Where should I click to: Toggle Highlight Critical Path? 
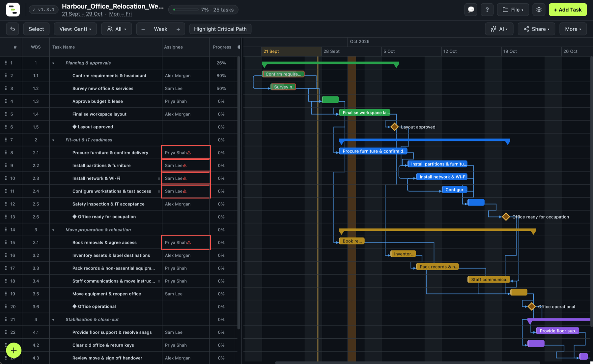coord(220,29)
